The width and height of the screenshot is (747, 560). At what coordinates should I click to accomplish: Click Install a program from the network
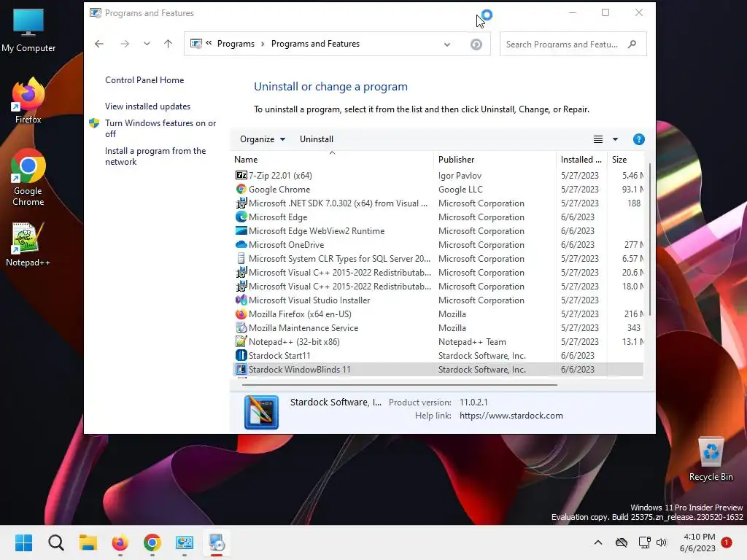click(155, 156)
